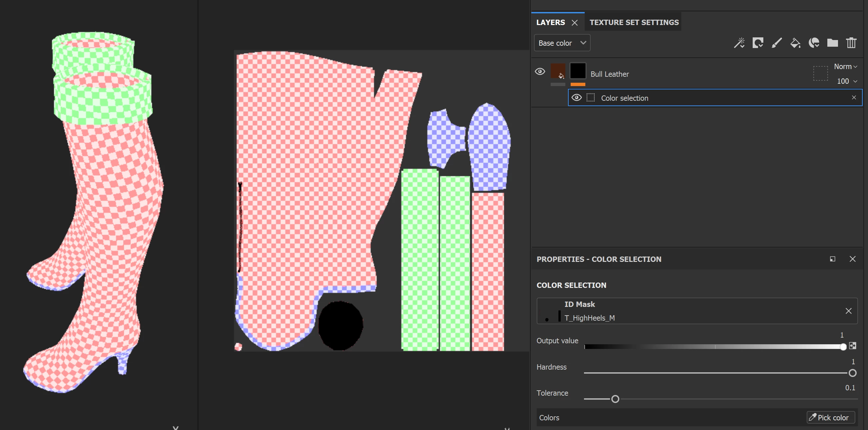
Task: Create a new folder in layers
Action: click(832, 43)
